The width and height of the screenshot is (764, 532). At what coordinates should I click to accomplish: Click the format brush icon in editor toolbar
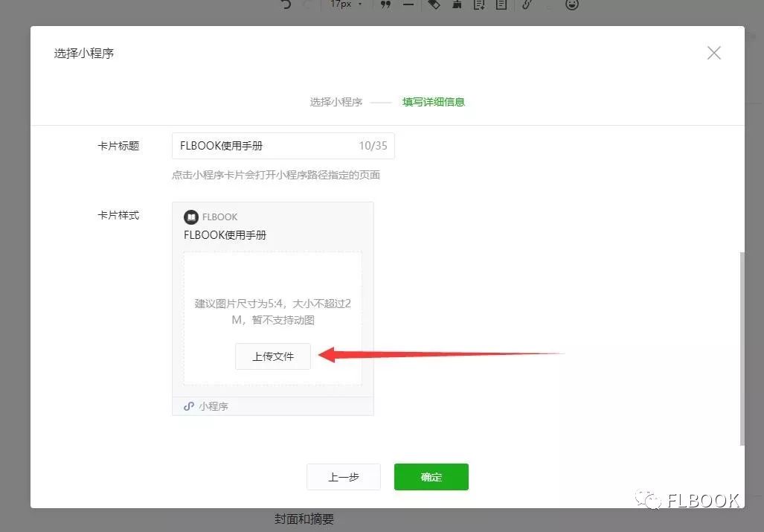pyautogui.click(x=457, y=4)
